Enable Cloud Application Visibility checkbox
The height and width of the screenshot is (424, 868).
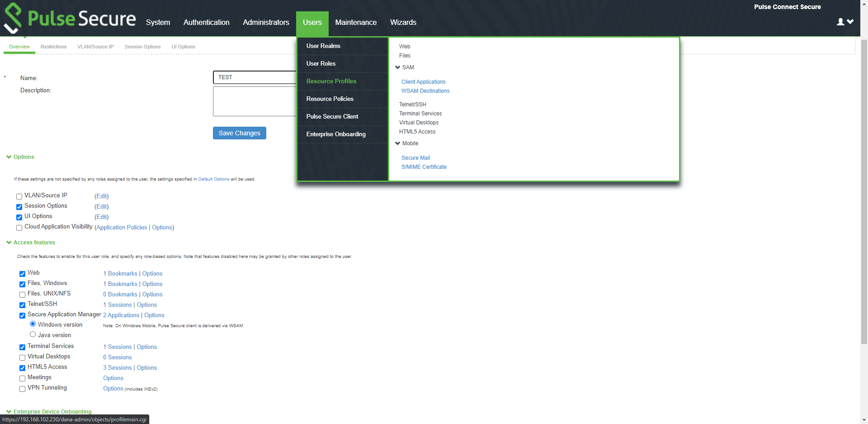[x=19, y=228]
